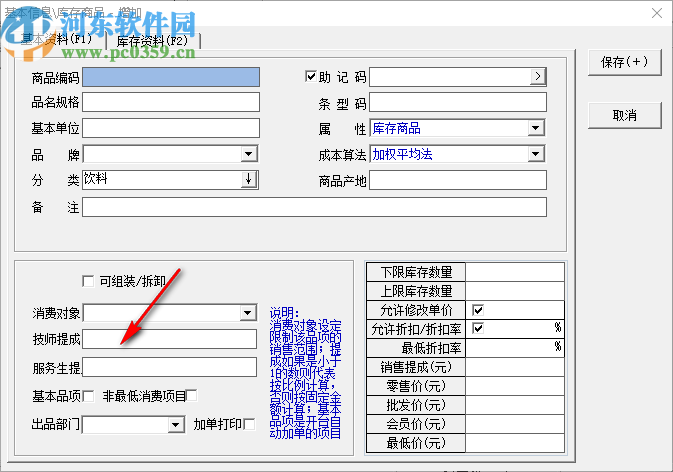The width and height of the screenshot is (673, 472).
Task: Click the arrow button in 助记码 field
Action: click(538, 77)
